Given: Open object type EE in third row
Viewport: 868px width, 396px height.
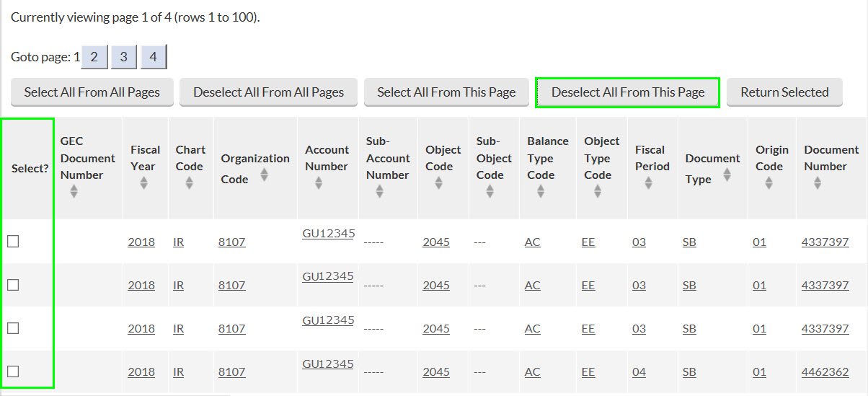Looking at the screenshot, I should click(x=588, y=329).
